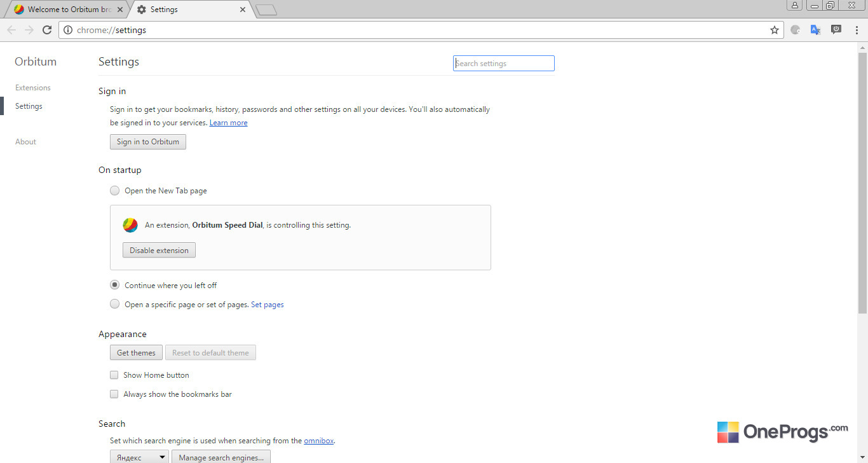Image resolution: width=868 pixels, height=463 pixels.
Task: Follow the Learn more link
Action: pos(229,123)
